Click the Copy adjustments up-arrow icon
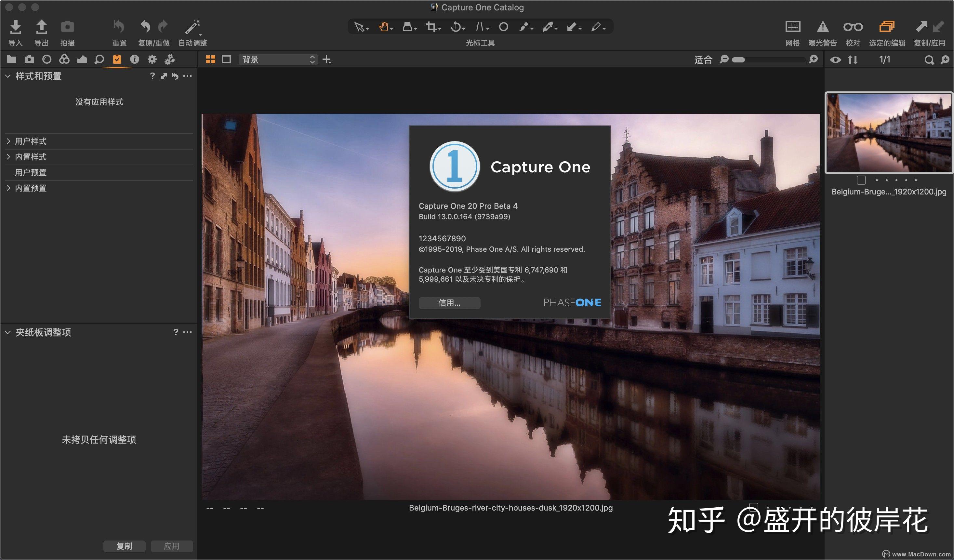Screen dimensions: 954x560 [x=921, y=27]
